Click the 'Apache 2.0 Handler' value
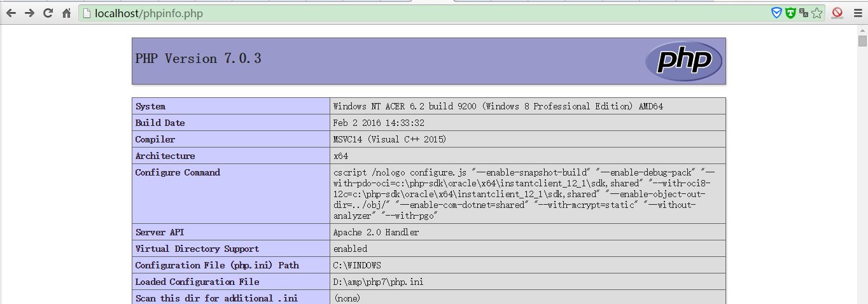The width and height of the screenshot is (868, 304). [x=376, y=232]
